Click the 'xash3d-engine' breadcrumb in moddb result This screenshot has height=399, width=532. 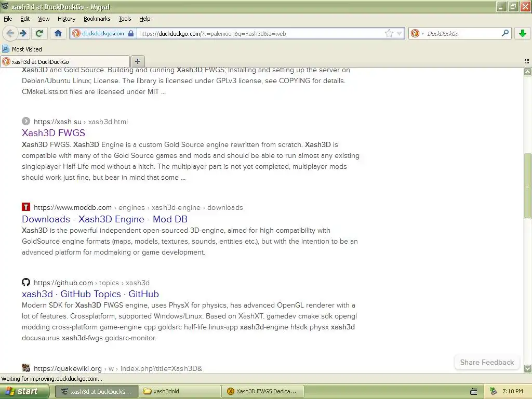point(176,207)
